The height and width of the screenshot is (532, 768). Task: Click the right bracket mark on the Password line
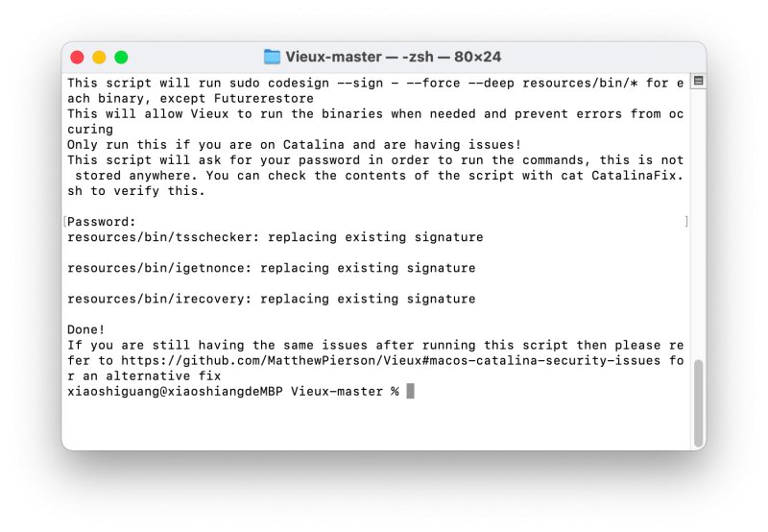(686, 222)
